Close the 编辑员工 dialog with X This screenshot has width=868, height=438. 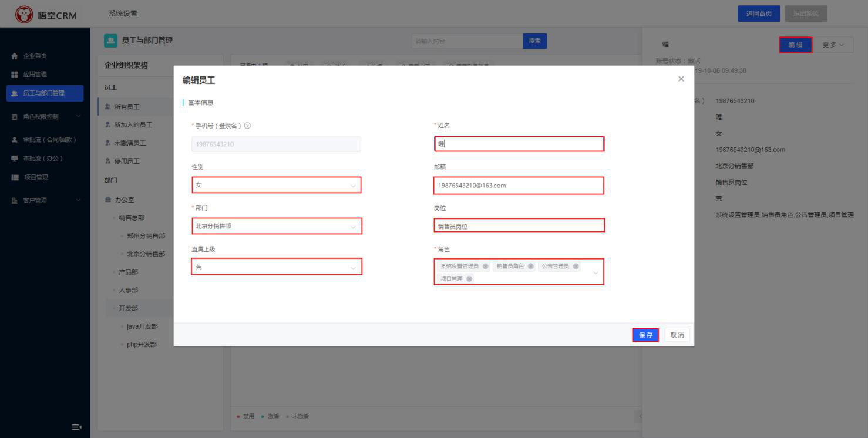click(681, 79)
